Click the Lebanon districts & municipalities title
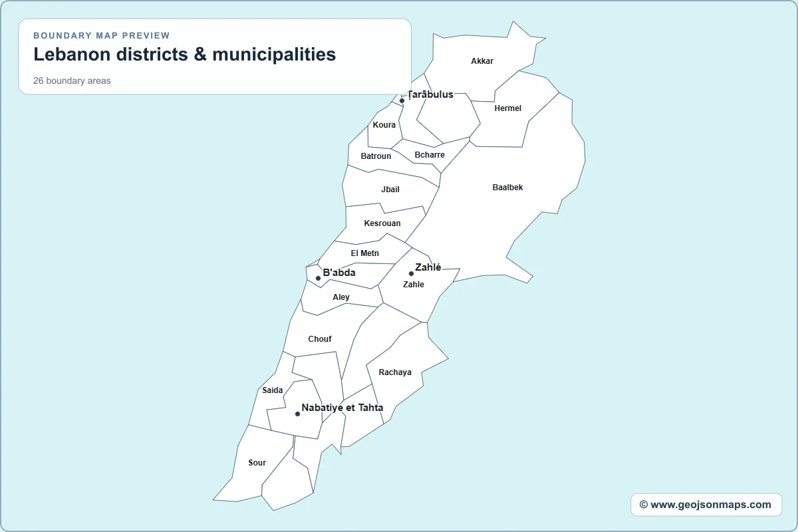This screenshot has height=532, width=798. (x=185, y=55)
